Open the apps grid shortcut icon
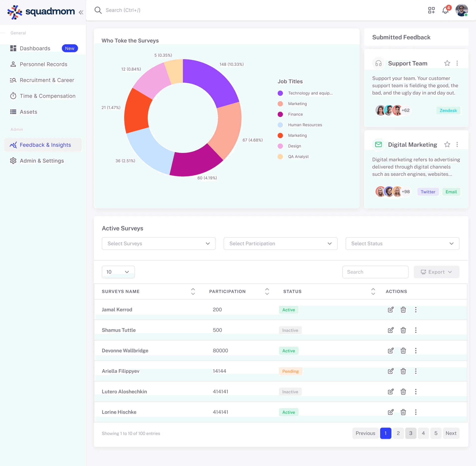This screenshot has width=476, height=466. pos(431,10)
